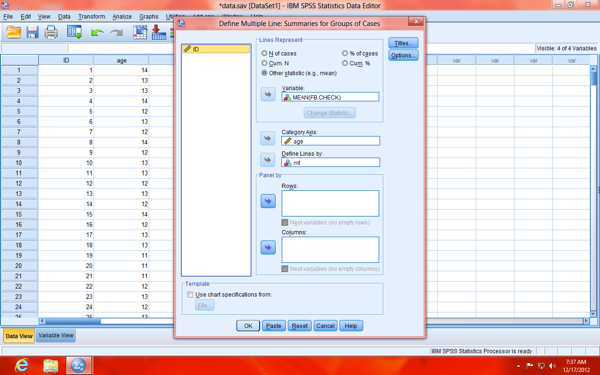Select the % of cases option

click(360, 54)
